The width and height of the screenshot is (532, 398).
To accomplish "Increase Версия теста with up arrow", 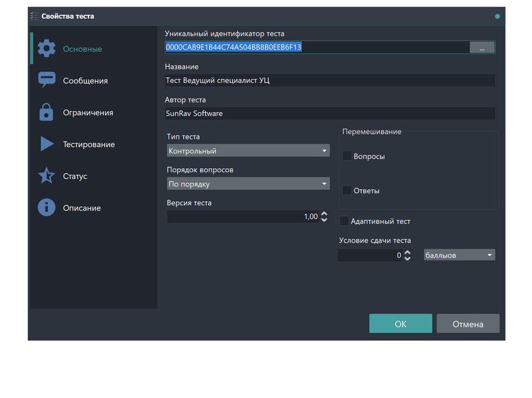I will pos(325,213).
